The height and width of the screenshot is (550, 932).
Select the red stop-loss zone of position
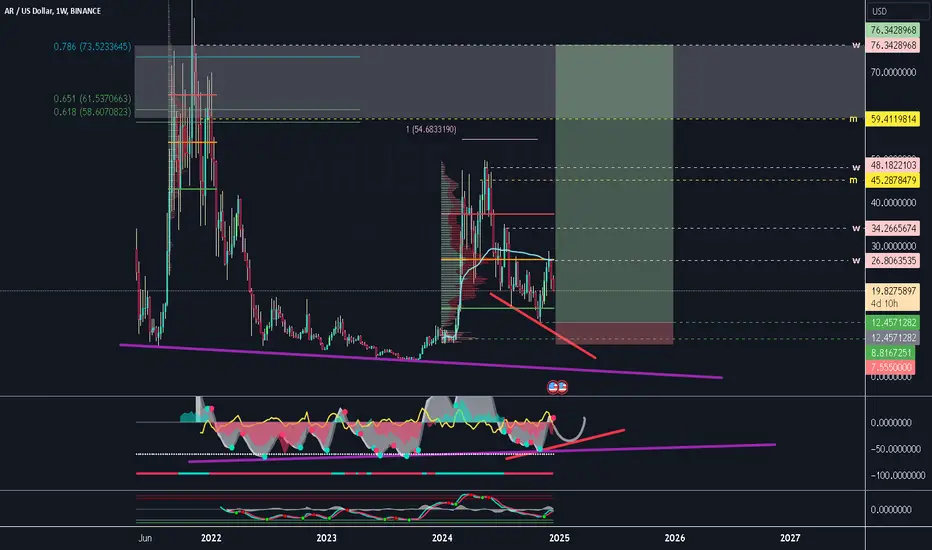click(x=614, y=333)
